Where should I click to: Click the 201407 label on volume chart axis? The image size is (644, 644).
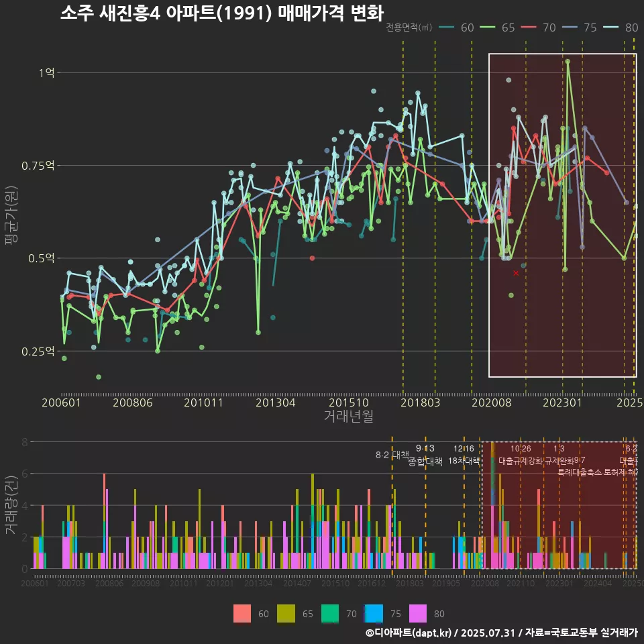(297, 584)
